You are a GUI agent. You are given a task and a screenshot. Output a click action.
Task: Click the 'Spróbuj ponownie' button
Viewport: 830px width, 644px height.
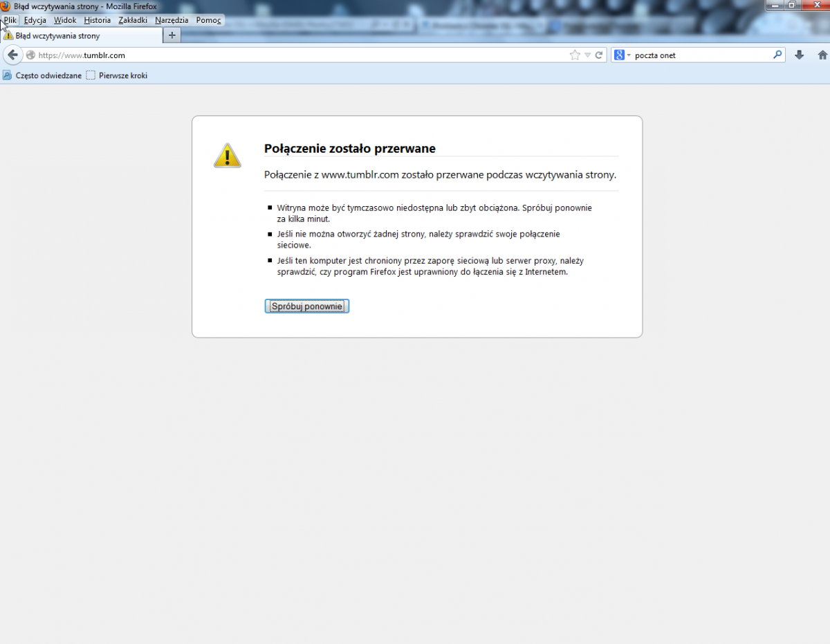click(307, 306)
